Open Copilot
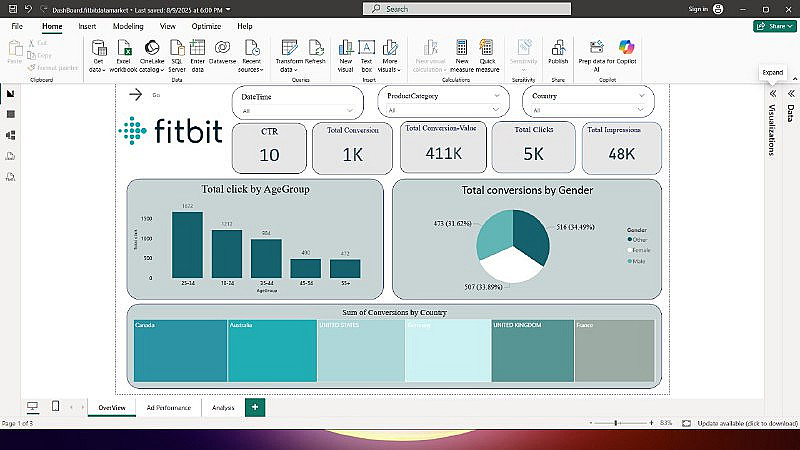800x450 pixels. [627, 53]
